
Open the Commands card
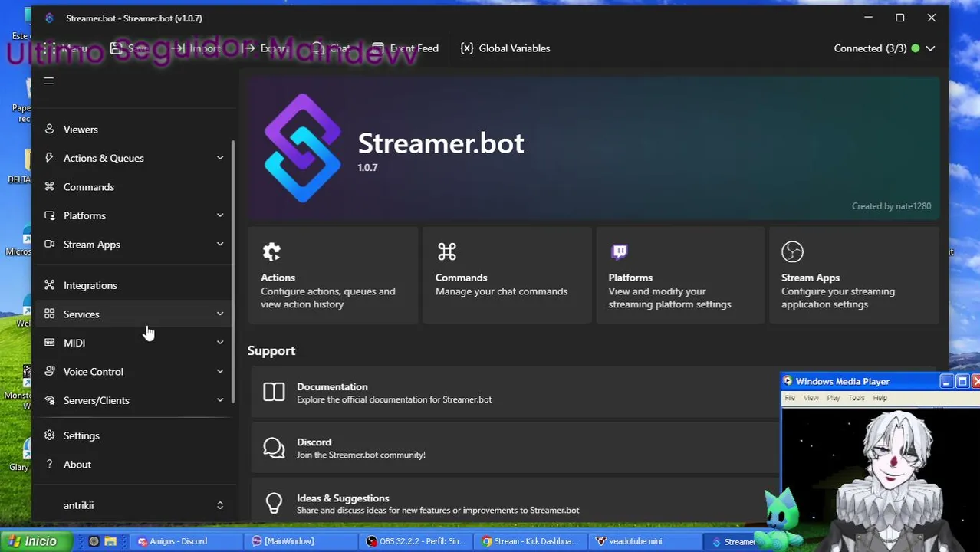(506, 275)
